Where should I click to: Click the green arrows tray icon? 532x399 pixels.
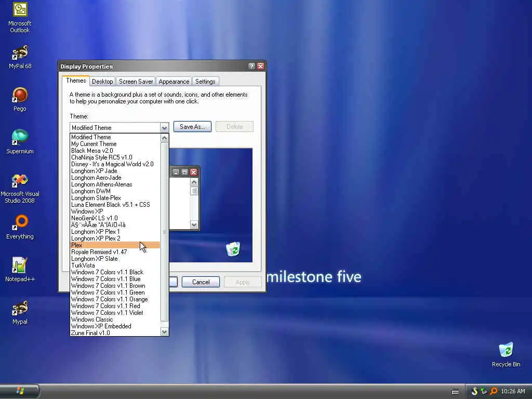(484, 391)
